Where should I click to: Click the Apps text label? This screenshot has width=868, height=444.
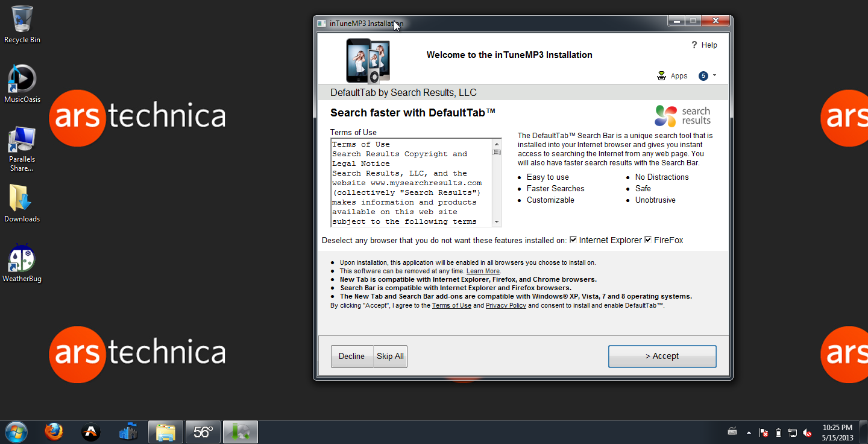679,76
